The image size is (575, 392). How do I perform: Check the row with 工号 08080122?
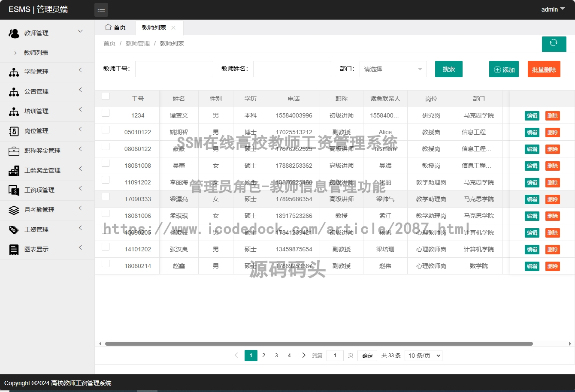(x=106, y=146)
